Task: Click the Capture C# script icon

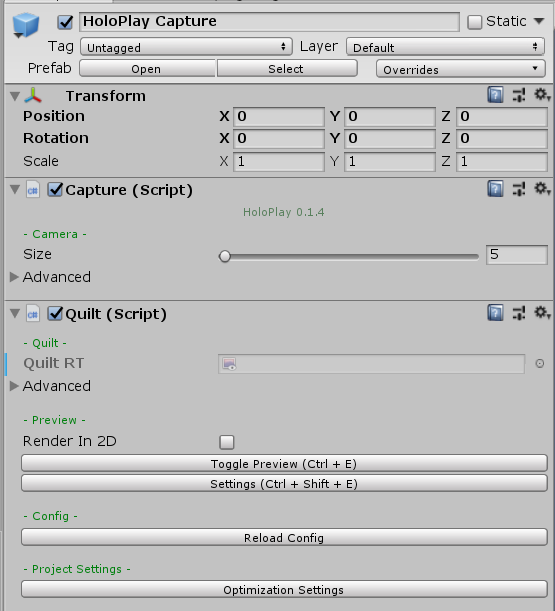Action: [33, 190]
